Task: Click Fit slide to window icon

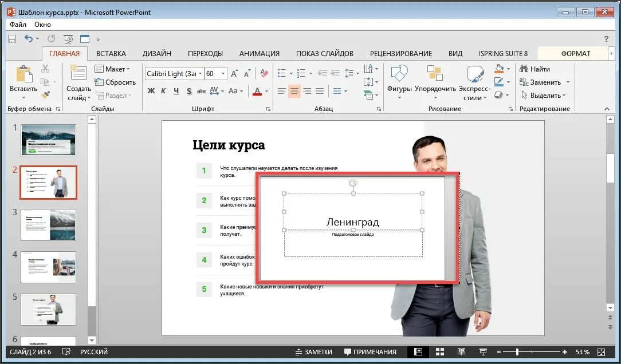Action: 601,352
